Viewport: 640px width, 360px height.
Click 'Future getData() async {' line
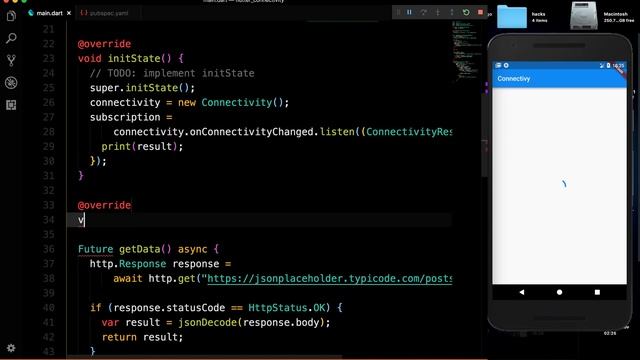pos(149,249)
